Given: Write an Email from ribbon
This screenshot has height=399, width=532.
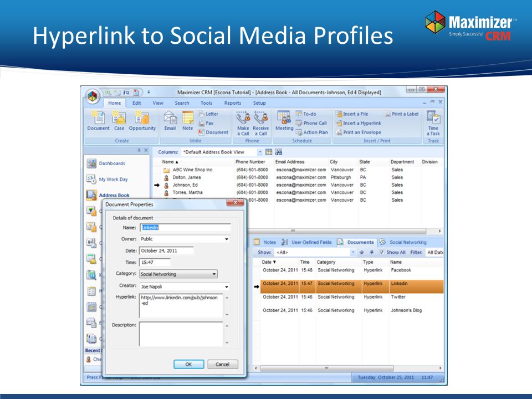Looking at the screenshot, I should (170, 121).
